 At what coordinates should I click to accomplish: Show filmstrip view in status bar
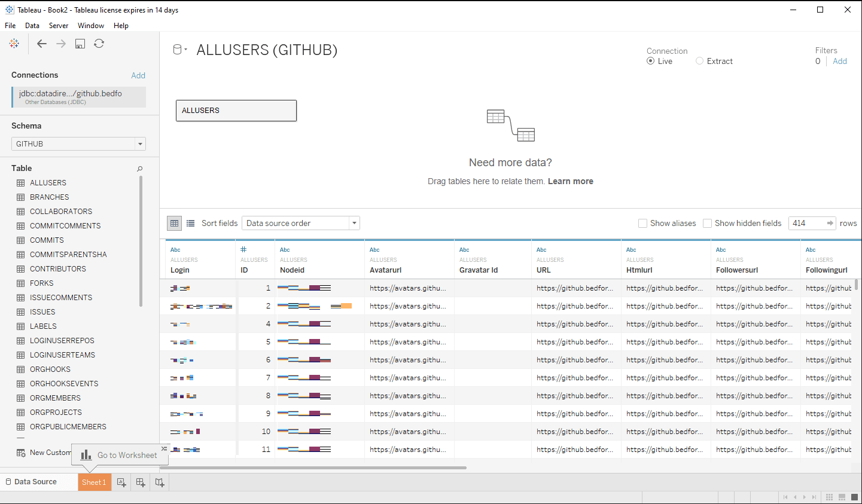click(x=842, y=497)
